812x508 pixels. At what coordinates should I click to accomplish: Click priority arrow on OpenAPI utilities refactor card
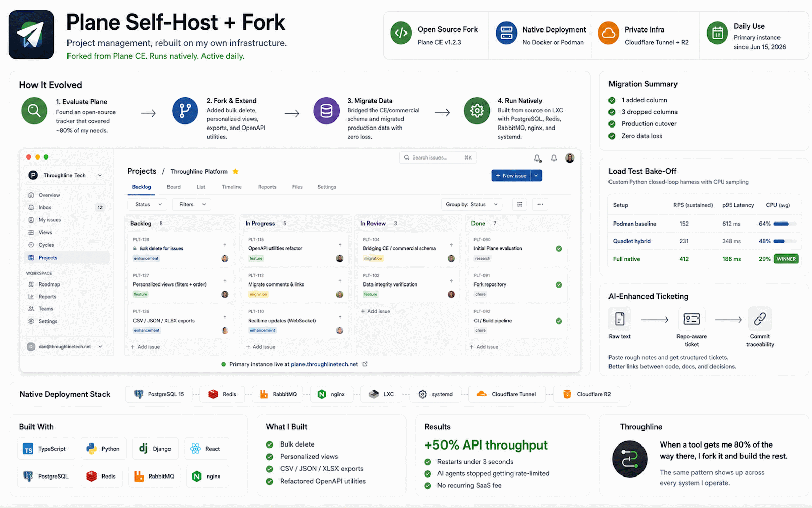point(340,245)
